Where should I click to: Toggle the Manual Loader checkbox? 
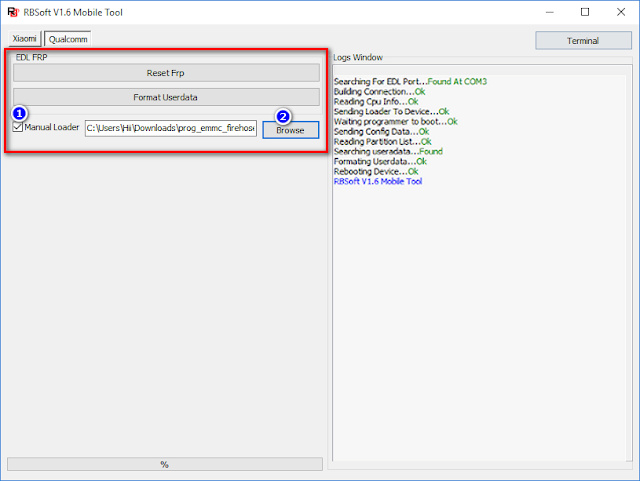[18, 127]
